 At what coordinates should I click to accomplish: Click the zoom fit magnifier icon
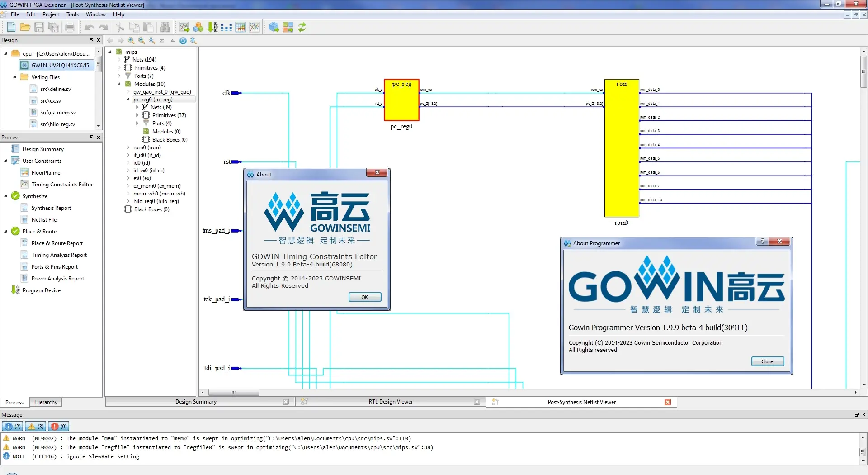152,41
